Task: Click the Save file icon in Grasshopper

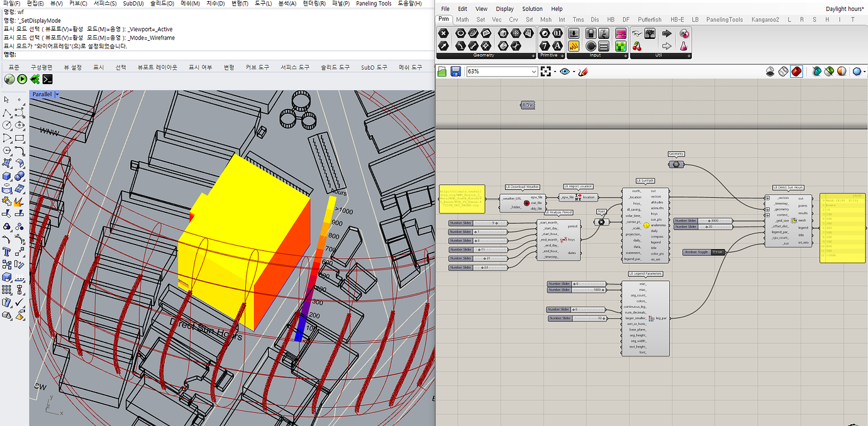Action: pos(456,72)
